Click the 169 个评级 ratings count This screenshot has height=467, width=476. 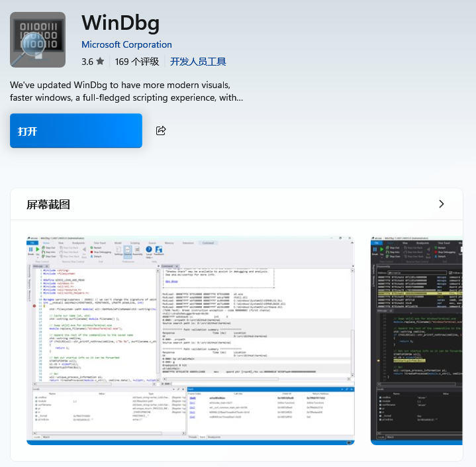(x=137, y=62)
